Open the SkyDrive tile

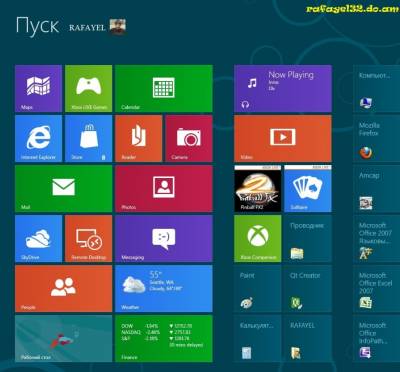[x=38, y=239]
